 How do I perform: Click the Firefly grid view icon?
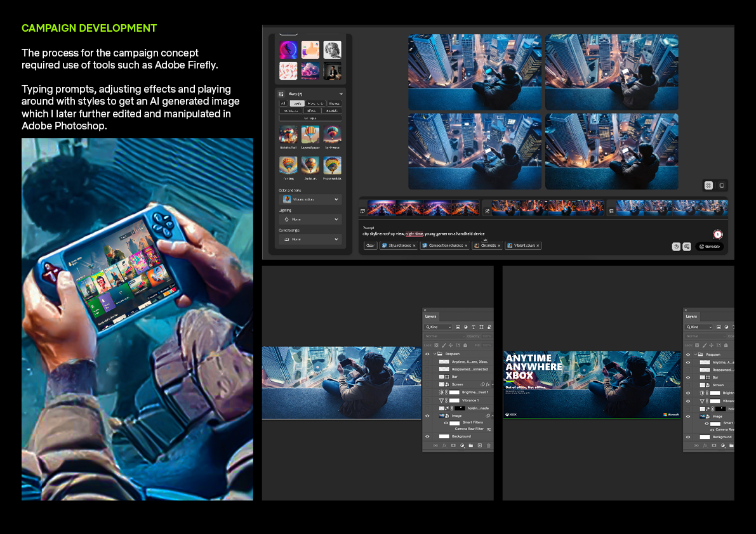(708, 185)
